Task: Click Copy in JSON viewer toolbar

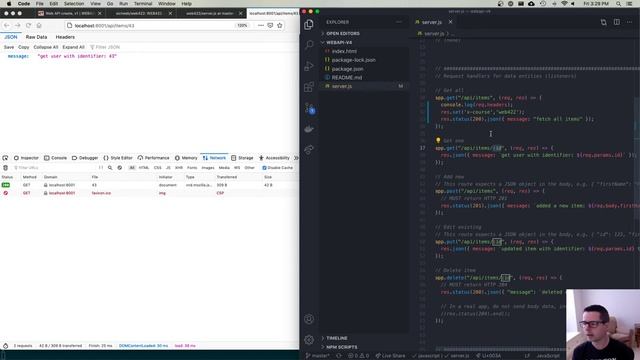Action: [24, 47]
